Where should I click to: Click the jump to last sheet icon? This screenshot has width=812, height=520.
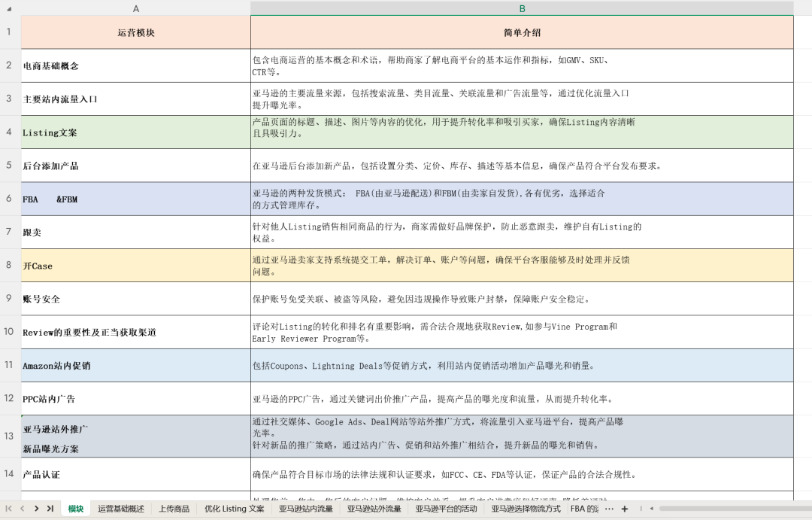click(50, 509)
